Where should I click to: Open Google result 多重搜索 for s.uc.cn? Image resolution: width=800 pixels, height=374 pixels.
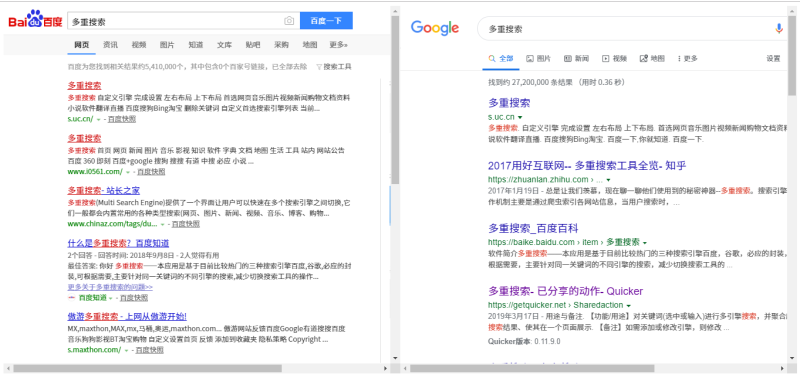point(509,103)
